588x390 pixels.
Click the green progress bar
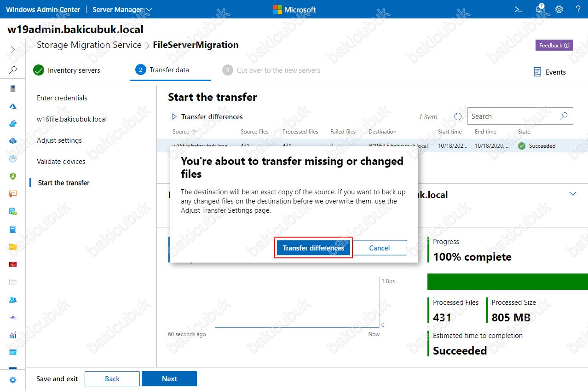pos(507,282)
